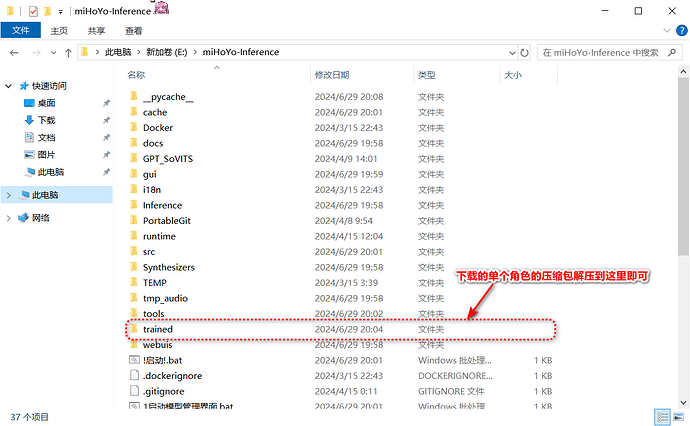Open 下载 in quick access
The width and height of the screenshot is (690, 426).
click(x=46, y=120)
